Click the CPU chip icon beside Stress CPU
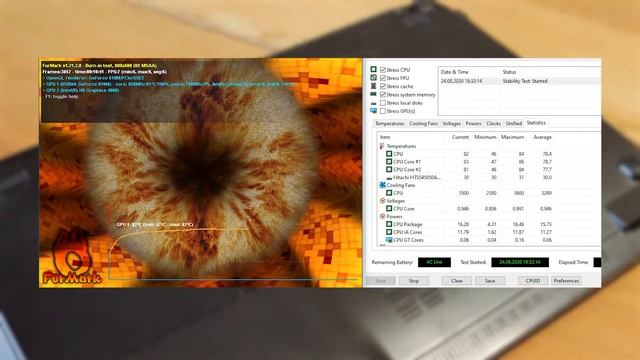640x360 pixels. 373,69
